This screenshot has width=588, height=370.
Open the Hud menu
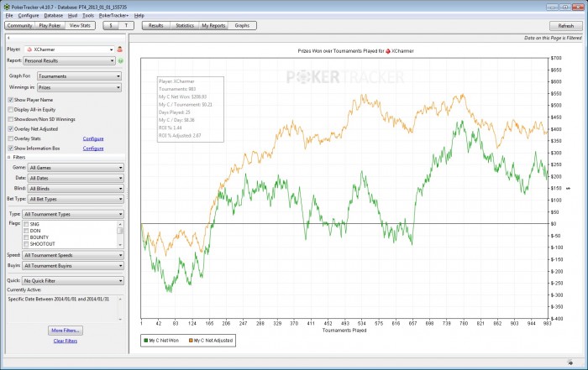point(73,16)
